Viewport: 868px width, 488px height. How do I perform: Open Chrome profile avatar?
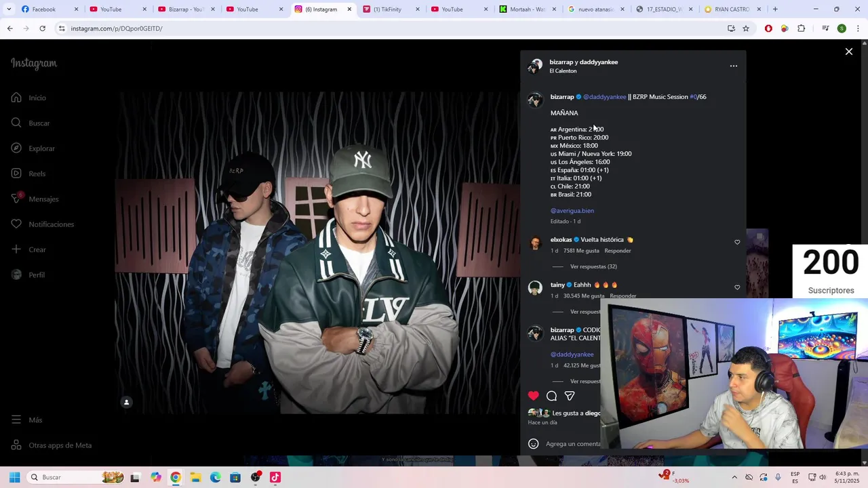[x=842, y=28]
